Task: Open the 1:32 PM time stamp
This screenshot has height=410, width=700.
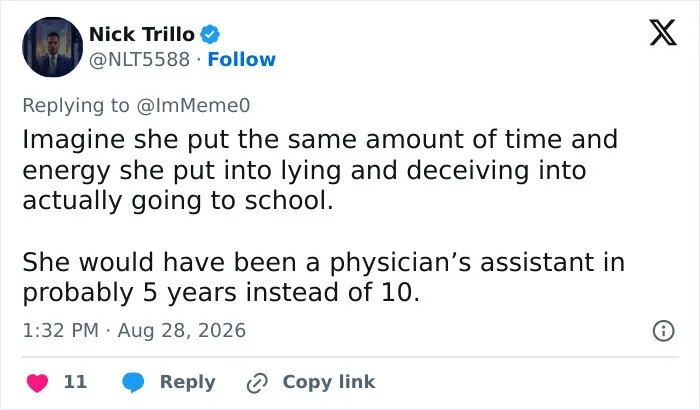Action: (x=60, y=331)
